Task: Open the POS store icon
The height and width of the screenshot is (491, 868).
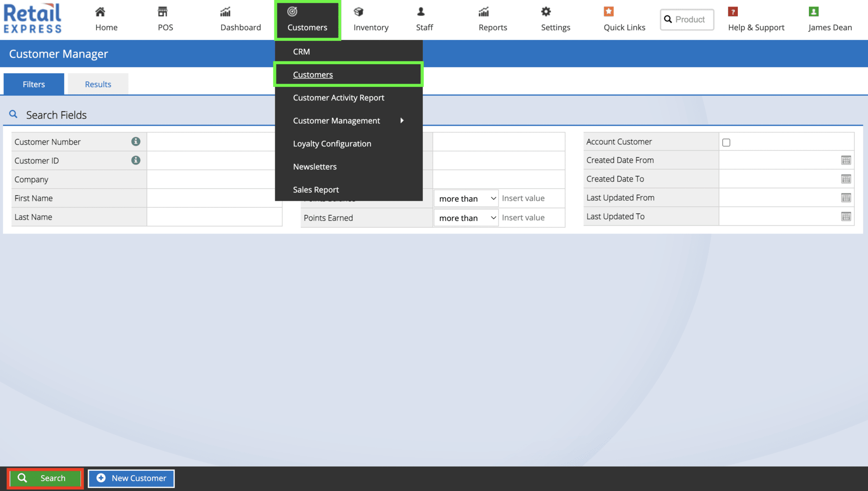Action: [162, 12]
